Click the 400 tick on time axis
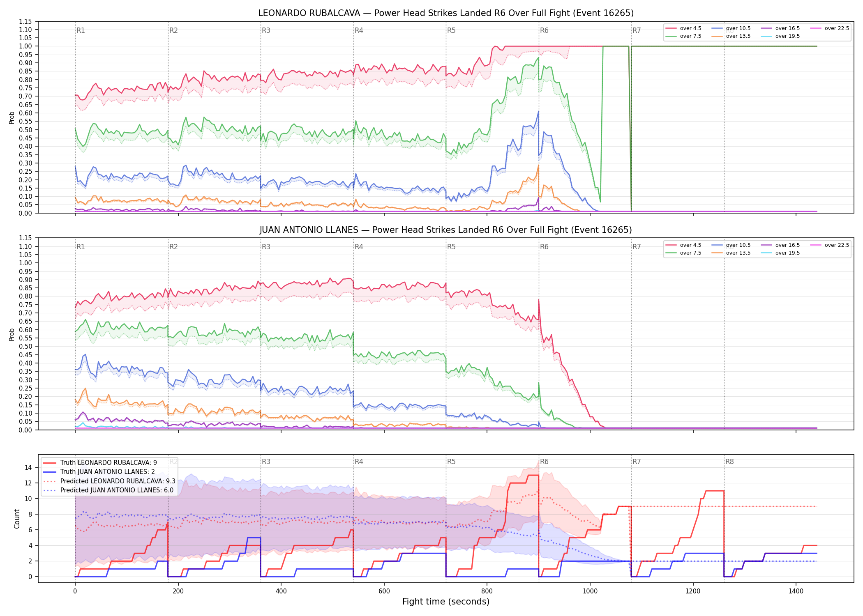 (281, 591)
